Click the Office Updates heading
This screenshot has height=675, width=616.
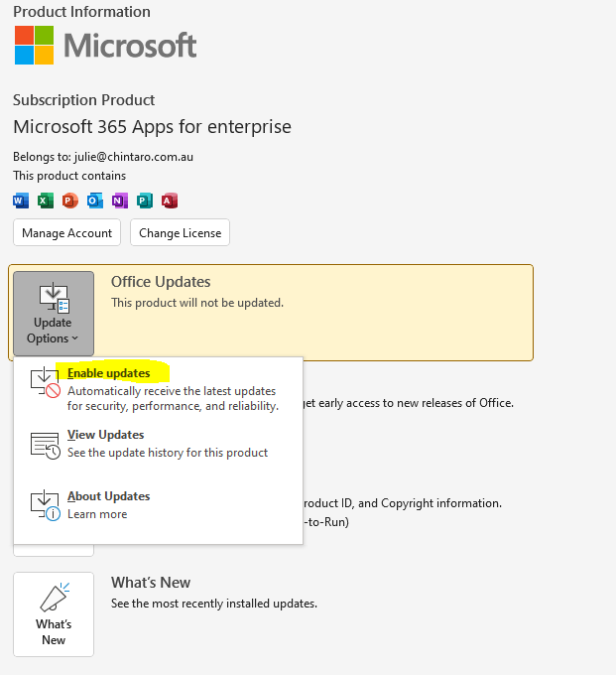(161, 282)
